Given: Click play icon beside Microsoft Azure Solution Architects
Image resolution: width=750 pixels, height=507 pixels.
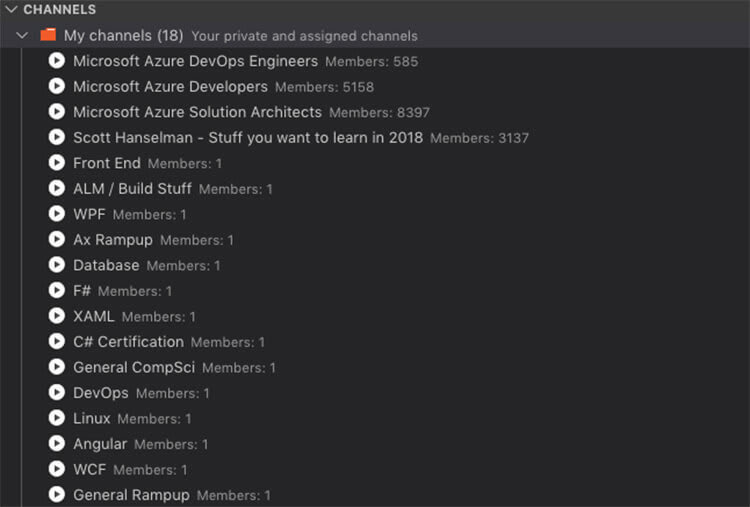Looking at the screenshot, I should (56, 111).
